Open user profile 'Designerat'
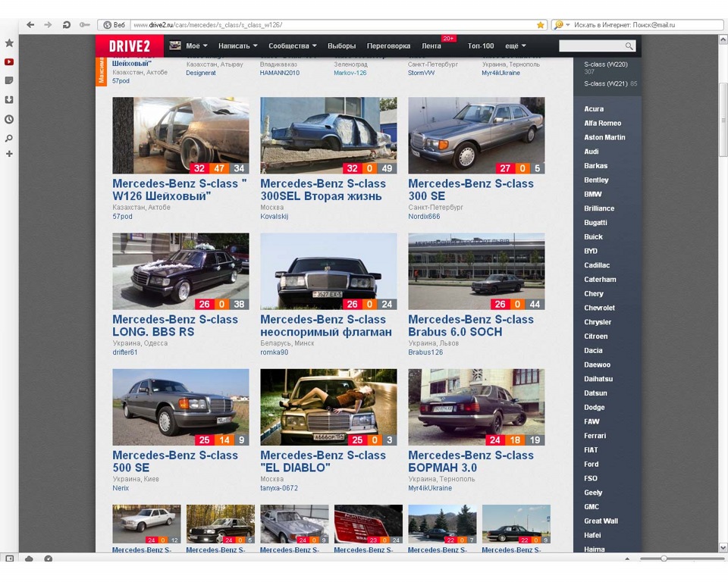This screenshot has width=728, height=582. tap(201, 73)
